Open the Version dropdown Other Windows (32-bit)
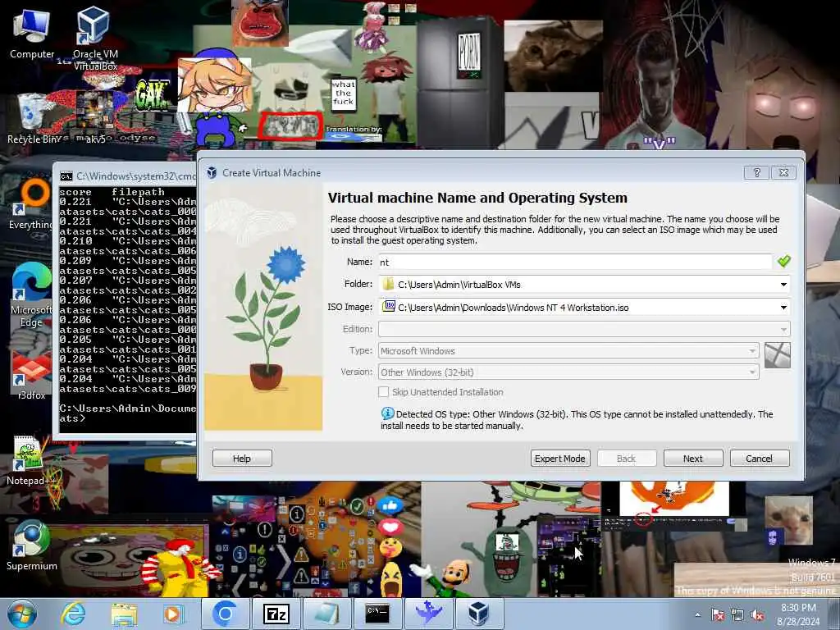This screenshot has width=840, height=630. click(568, 372)
